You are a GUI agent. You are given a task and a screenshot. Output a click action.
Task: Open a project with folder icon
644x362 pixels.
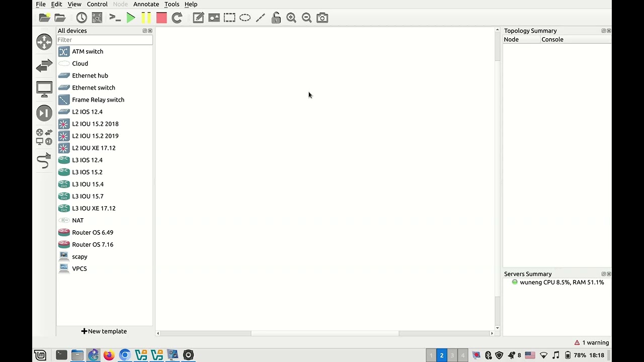[60, 18]
